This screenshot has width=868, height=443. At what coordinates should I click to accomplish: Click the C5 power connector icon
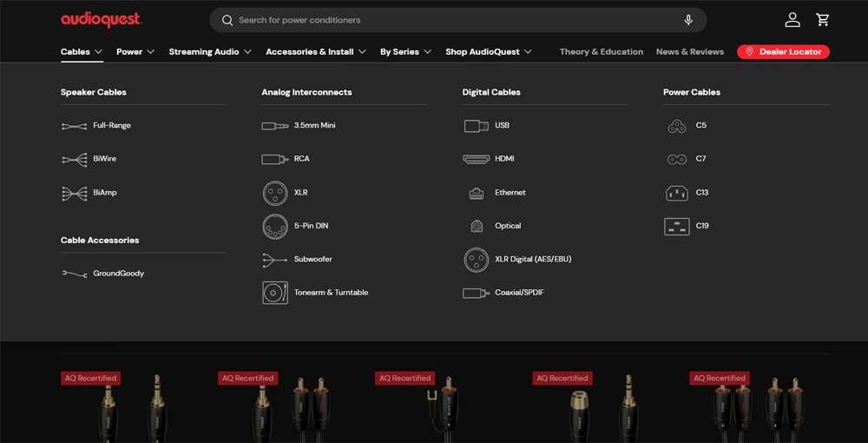pyautogui.click(x=677, y=126)
